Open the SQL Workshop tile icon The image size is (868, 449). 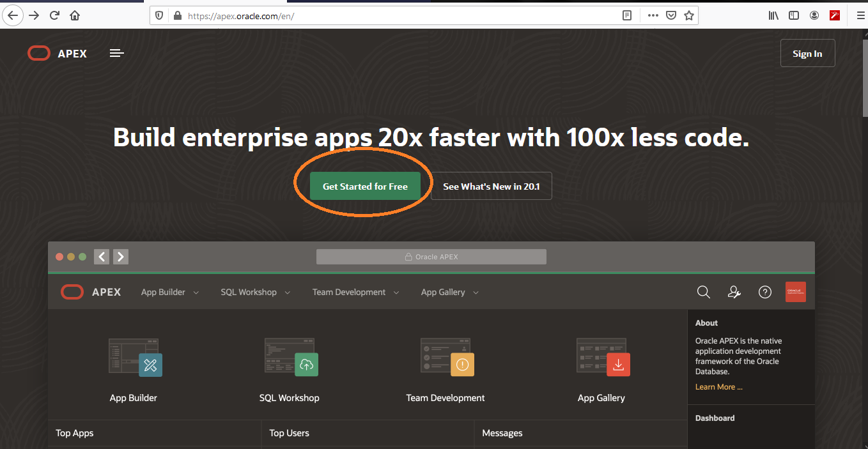coord(291,357)
